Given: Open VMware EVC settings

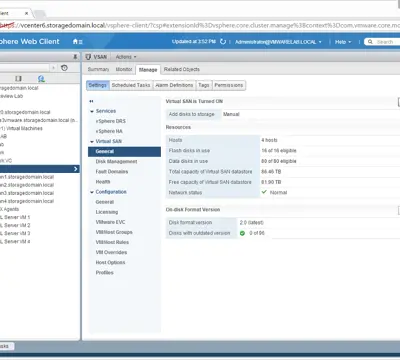Looking at the screenshot, I should tap(110, 222).
